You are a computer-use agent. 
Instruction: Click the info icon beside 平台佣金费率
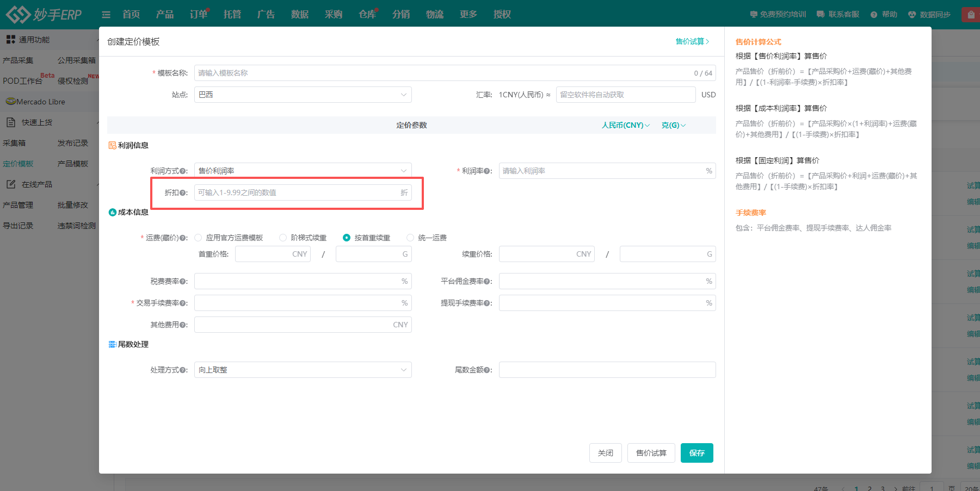[488, 282]
